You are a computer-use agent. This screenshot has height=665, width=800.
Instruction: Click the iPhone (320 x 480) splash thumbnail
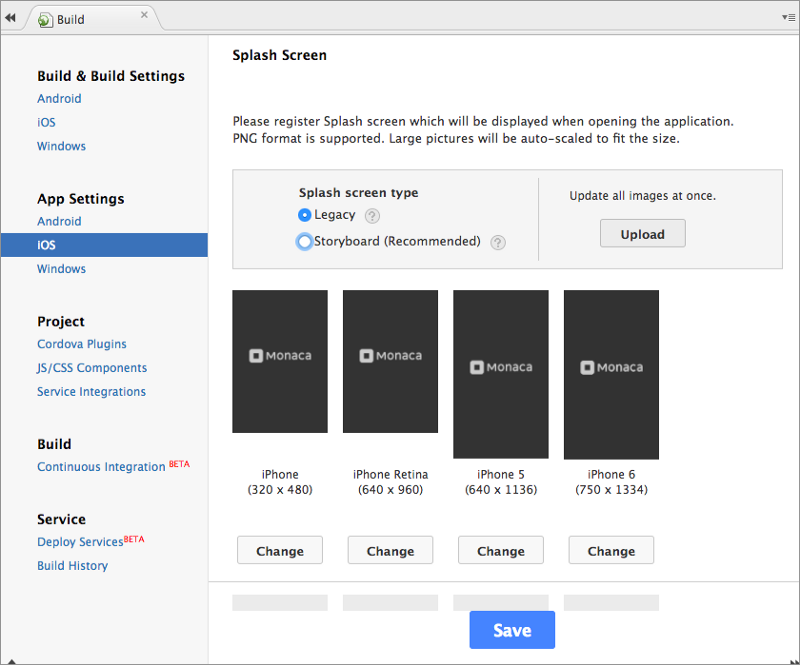tap(280, 361)
